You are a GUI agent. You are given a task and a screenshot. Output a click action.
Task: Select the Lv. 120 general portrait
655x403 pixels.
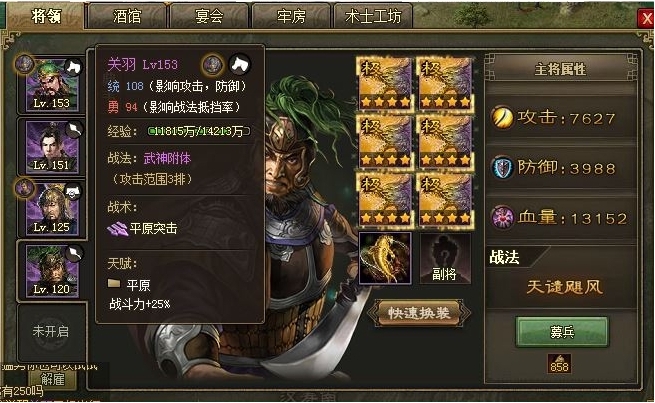tap(52, 271)
